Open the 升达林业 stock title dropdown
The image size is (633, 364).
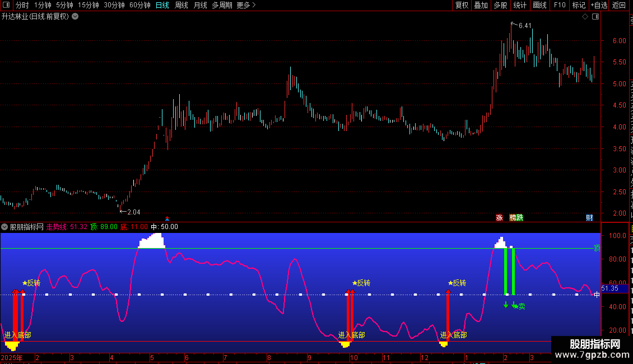75,17
